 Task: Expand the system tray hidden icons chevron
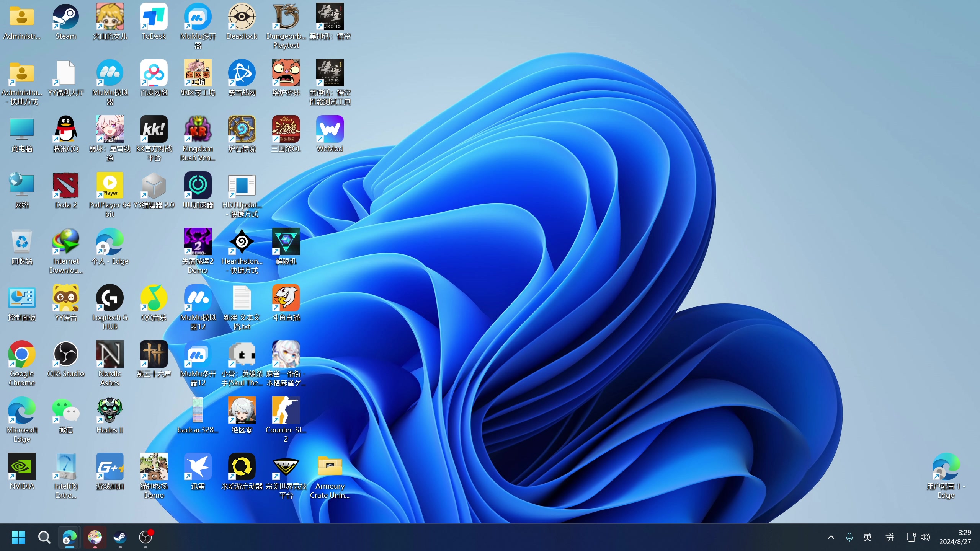click(x=831, y=537)
